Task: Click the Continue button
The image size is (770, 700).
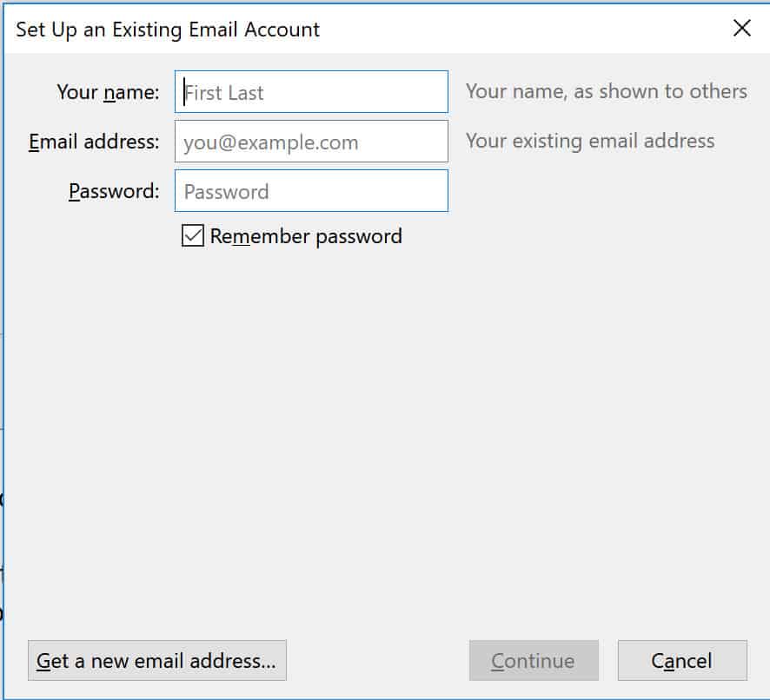Action: (x=534, y=660)
